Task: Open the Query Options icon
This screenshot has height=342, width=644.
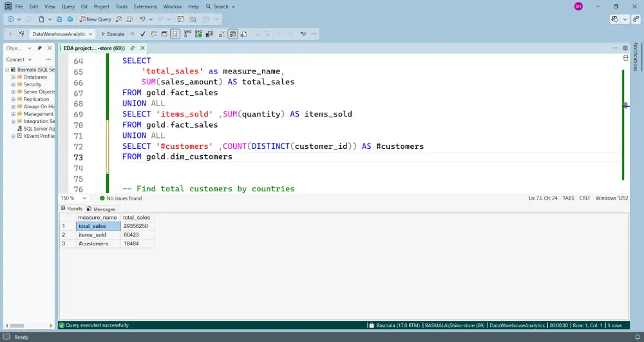Action: pos(165,34)
